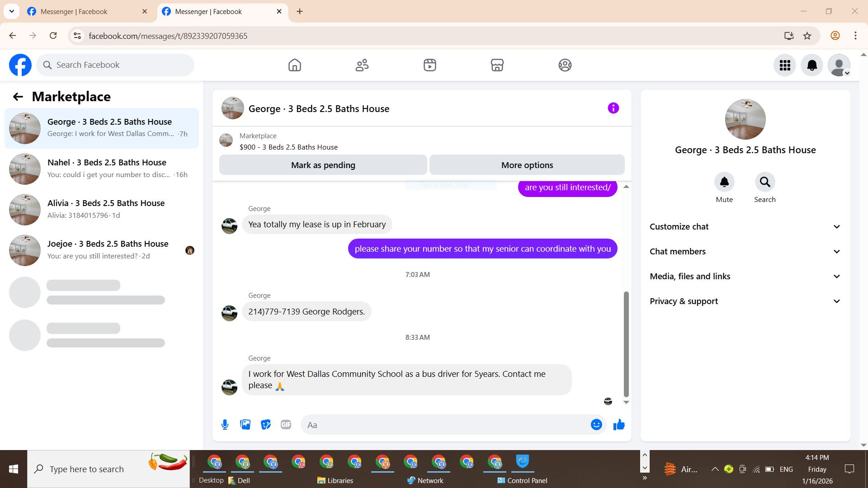Click the Mark as pending button
The height and width of the screenshot is (488, 868).
pyautogui.click(x=323, y=165)
